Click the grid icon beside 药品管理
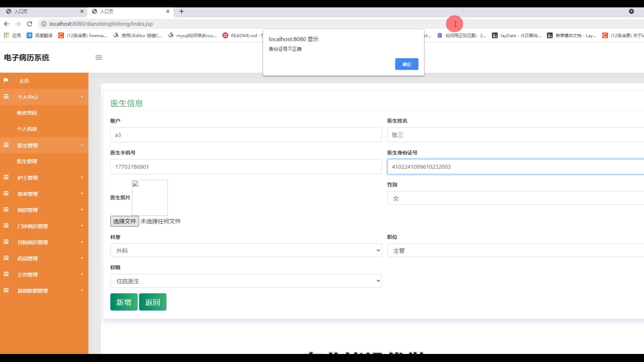Viewport: 644px width, 362px height. point(6,258)
